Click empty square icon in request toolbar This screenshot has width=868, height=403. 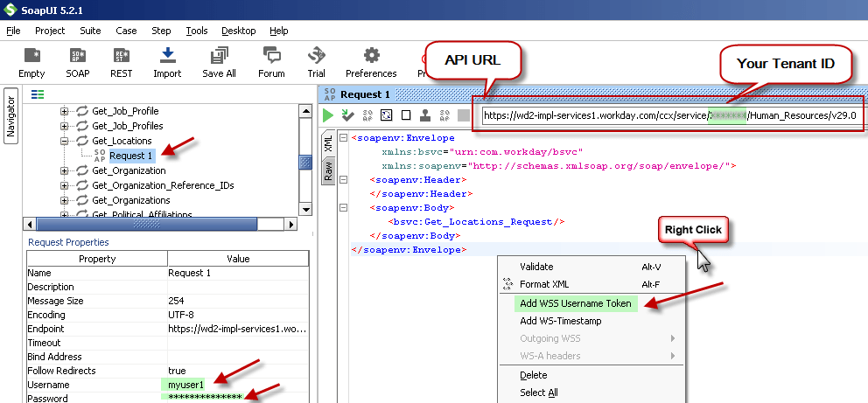406,115
